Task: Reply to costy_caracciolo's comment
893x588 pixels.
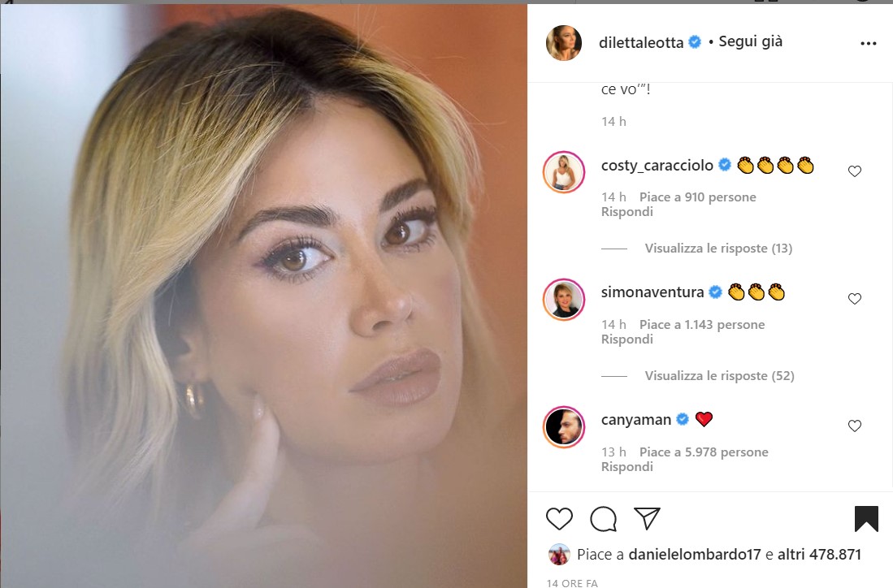Action: pos(627,212)
